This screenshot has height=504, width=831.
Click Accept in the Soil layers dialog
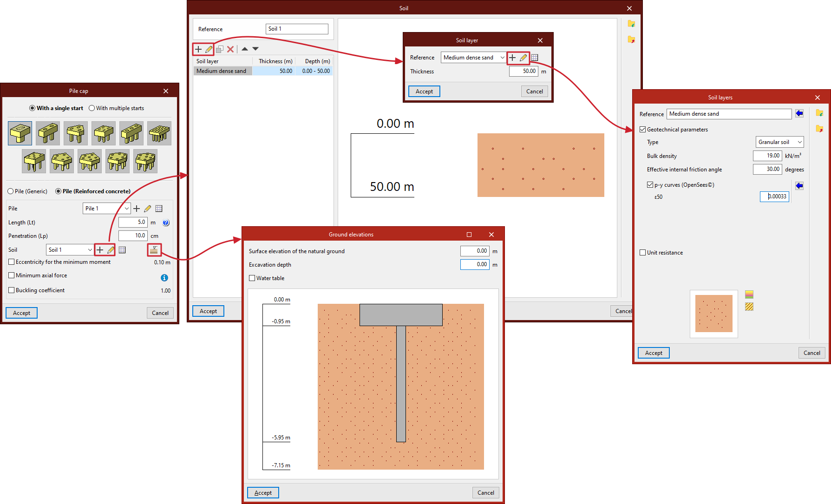coord(654,353)
